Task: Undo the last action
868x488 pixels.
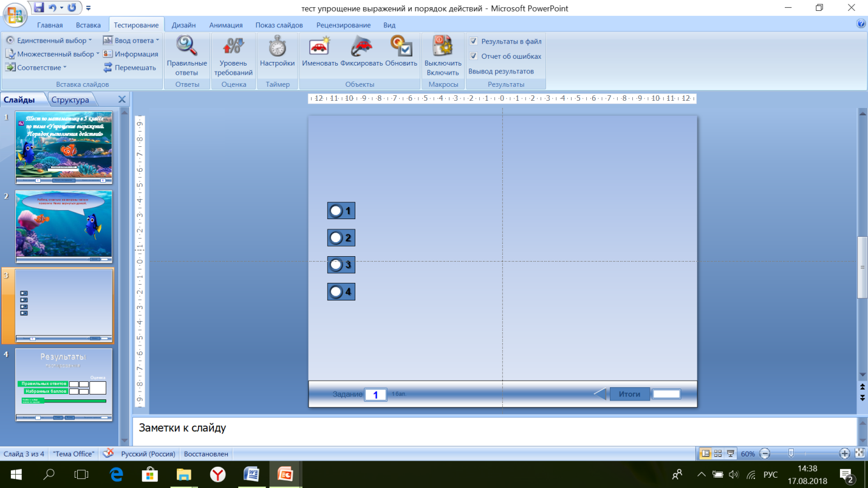Action: click(x=53, y=8)
